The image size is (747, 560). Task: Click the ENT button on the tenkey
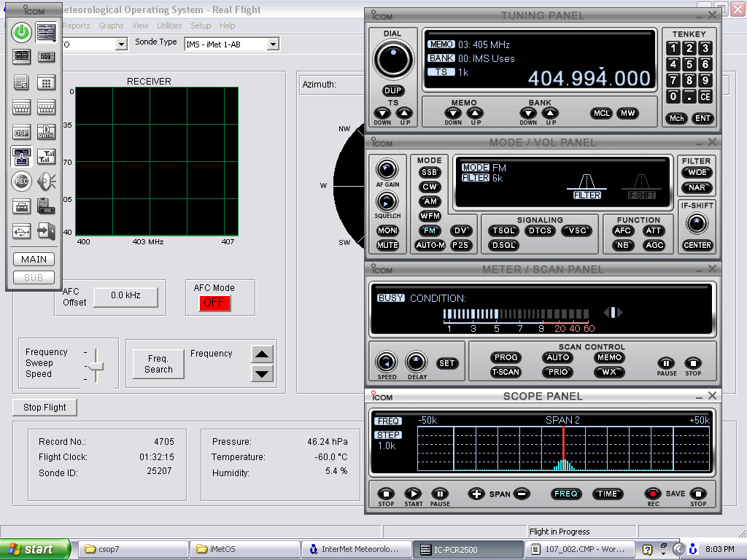pyautogui.click(x=703, y=119)
